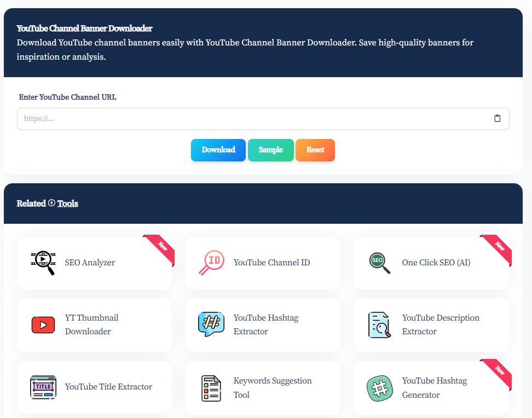Image resolution: width=532 pixels, height=418 pixels.
Task: Click the clipboard paste icon in URL field
Action: click(x=497, y=119)
